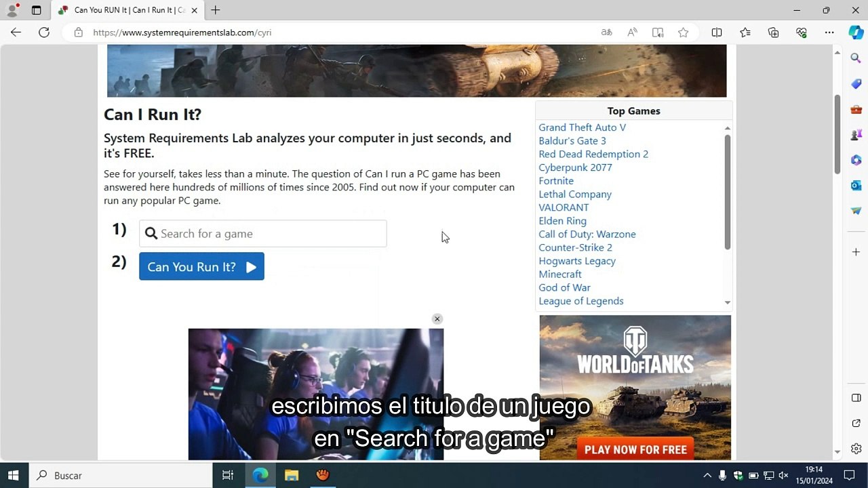The height and width of the screenshot is (488, 868).
Task: Open tab actions menu
Action: (37, 10)
